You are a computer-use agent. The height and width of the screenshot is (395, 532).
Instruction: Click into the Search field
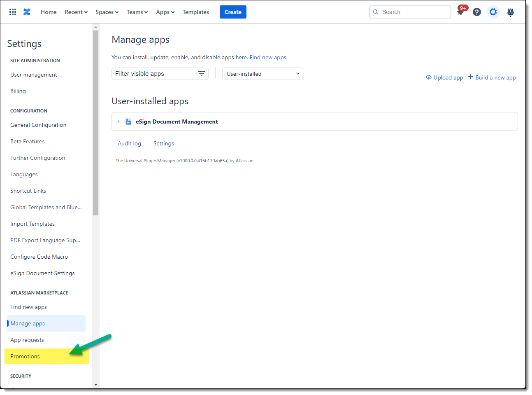[x=414, y=12]
